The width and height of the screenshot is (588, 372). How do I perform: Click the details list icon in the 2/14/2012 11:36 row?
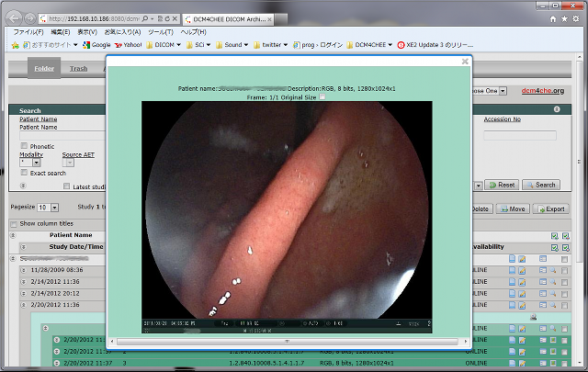point(543,282)
